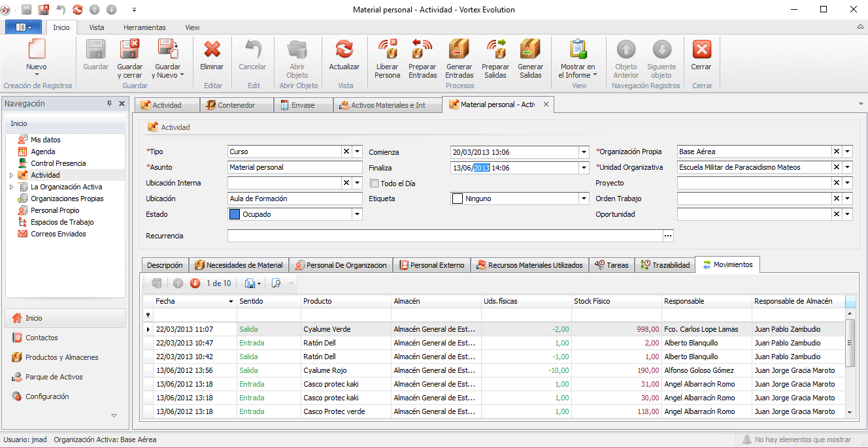
Task: Click the Preparar Salidas icon
Action: tap(495, 50)
